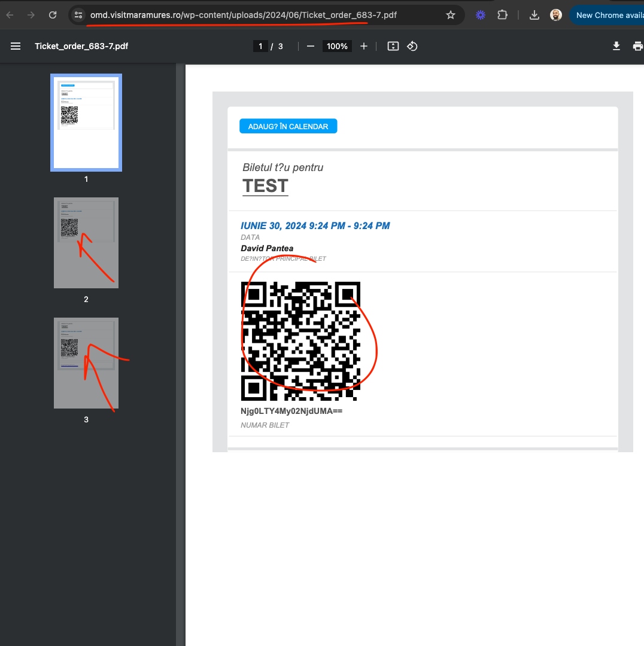The width and height of the screenshot is (644, 646).
Task: Click the URL in the address bar
Action: point(243,15)
